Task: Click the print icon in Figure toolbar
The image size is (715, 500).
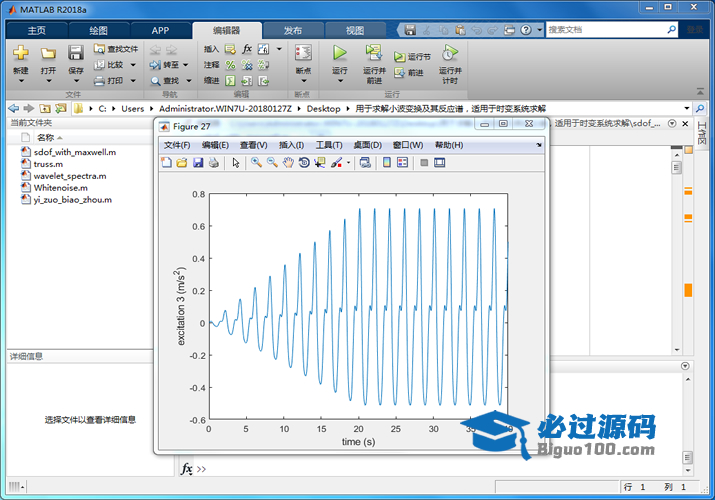Action: click(x=214, y=162)
